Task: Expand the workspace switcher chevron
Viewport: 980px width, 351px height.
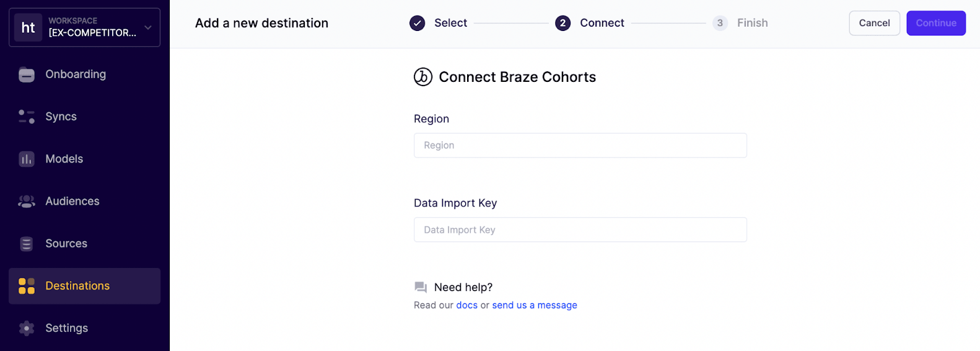Action: pos(148,27)
